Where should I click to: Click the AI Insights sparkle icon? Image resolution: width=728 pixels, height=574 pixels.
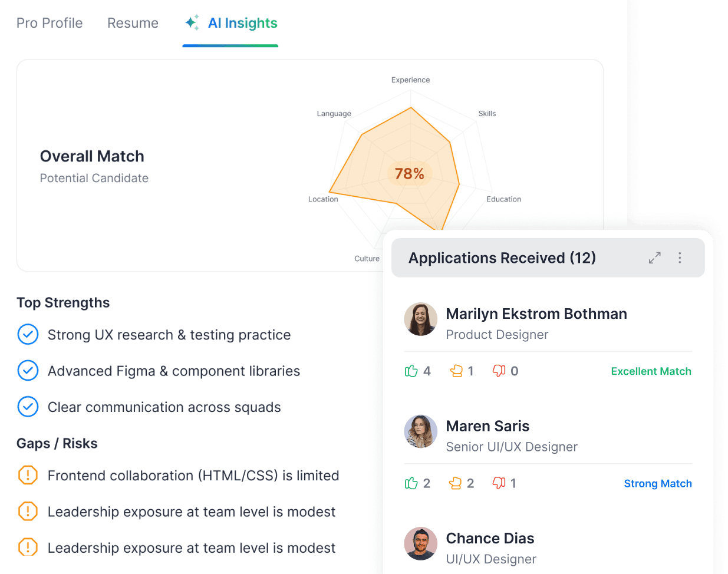coord(192,23)
